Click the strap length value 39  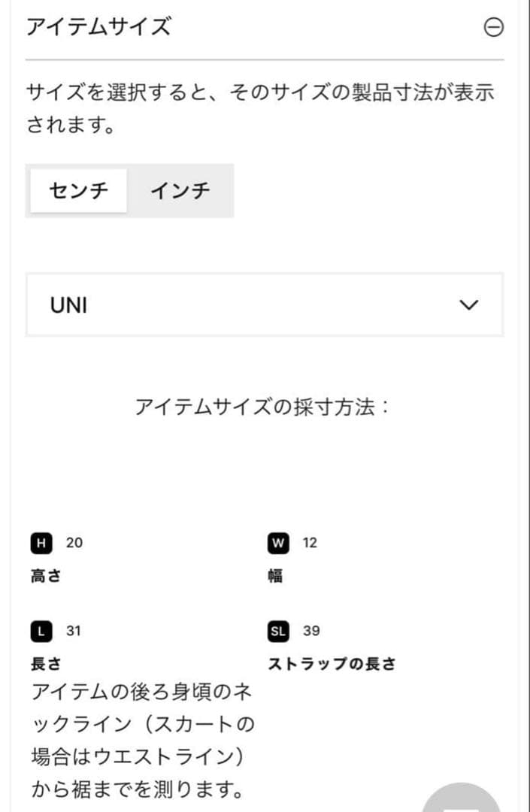(x=311, y=631)
